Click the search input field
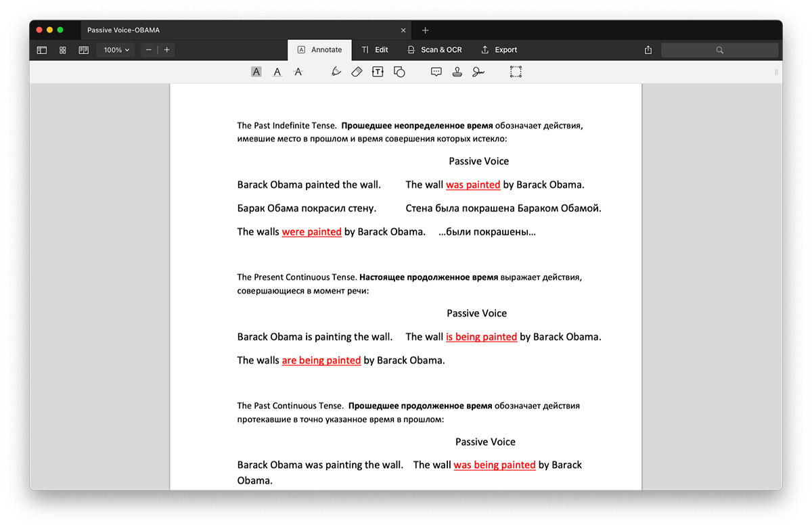Image resolution: width=812 pixels, height=529 pixels. tap(719, 50)
